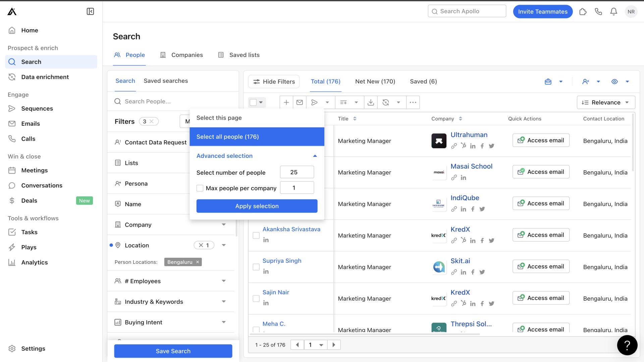Viewport: 644px width, 362px height.
Task: Enable Max people per company checkbox
Action: tap(200, 188)
